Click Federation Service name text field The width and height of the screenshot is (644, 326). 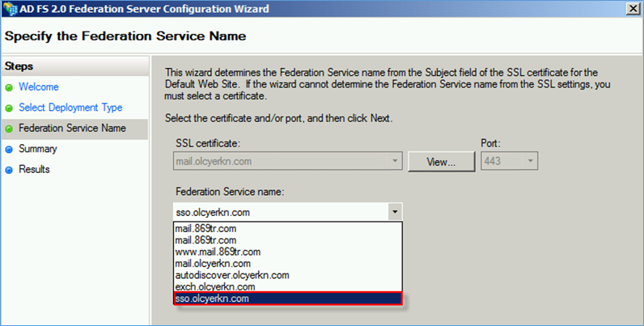click(281, 212)
